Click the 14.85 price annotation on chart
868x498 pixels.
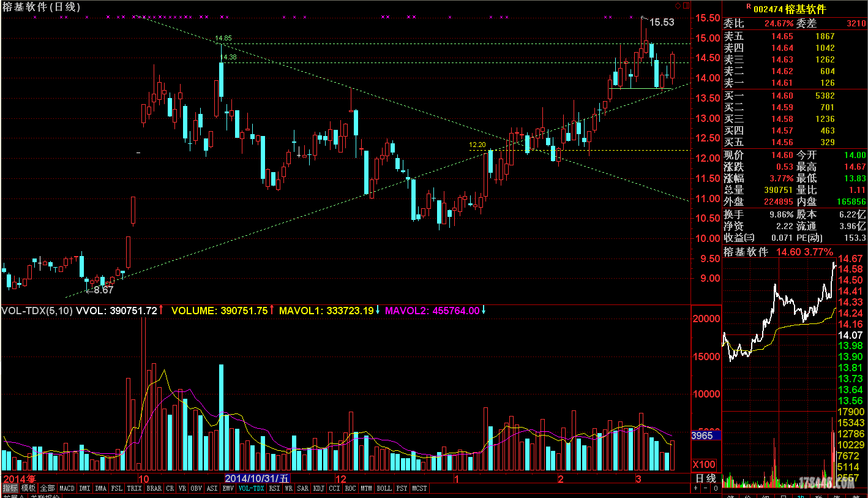tap(223, 38)
